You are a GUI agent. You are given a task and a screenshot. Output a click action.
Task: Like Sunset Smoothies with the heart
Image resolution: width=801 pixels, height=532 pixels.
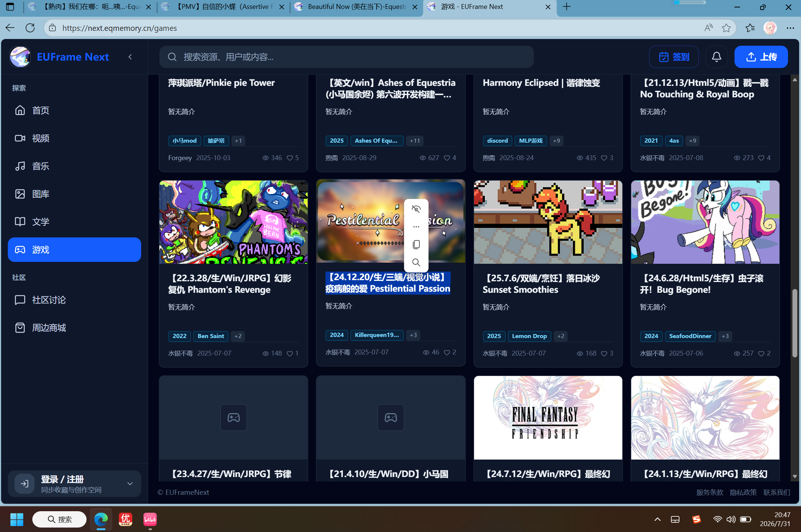(604, 353)
